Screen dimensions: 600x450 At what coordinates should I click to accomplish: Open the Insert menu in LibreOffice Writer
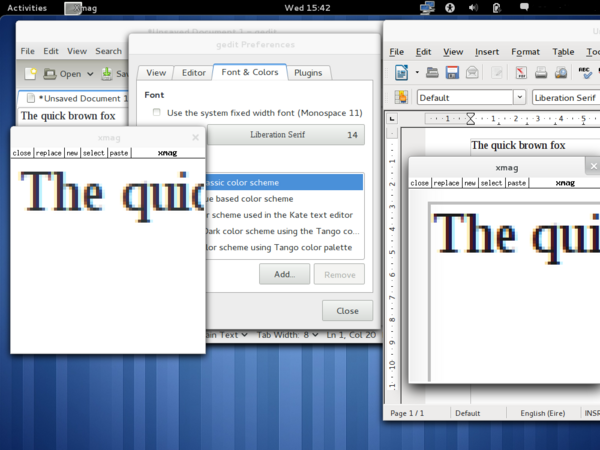tap(487, 51)
